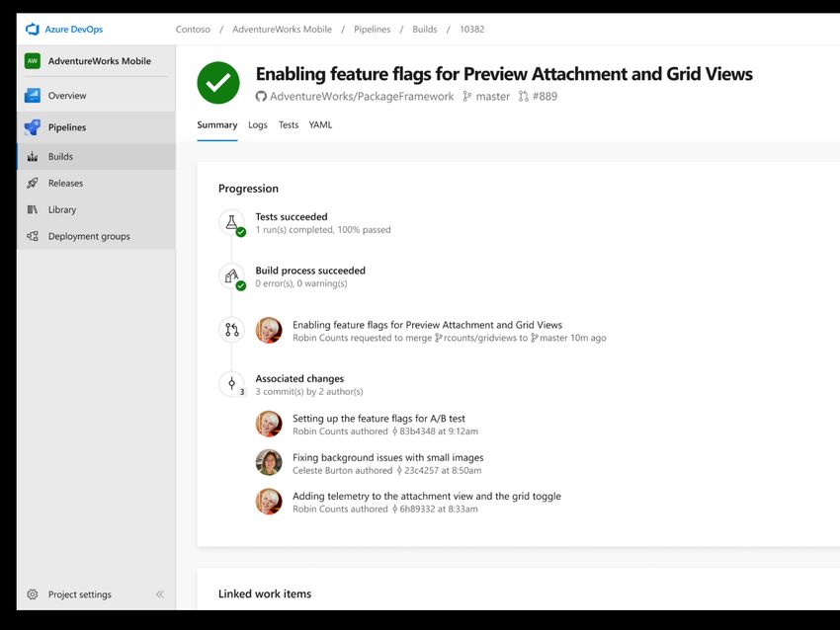This screenshot has width=840, height=630.
Task: Click the Overview sidebar icon
Action: 33,95
